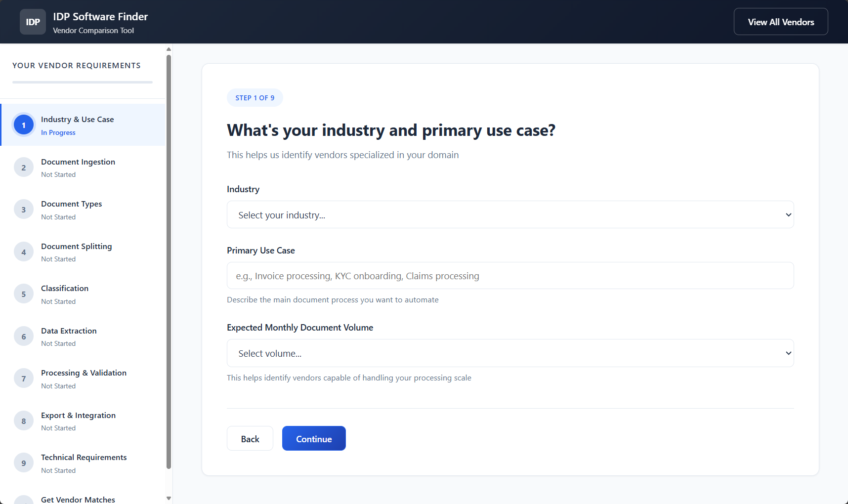Open the Expected Monthly Document Volume dropdown
This screenshot has width=848, height=504.
[x=510, y=353]
